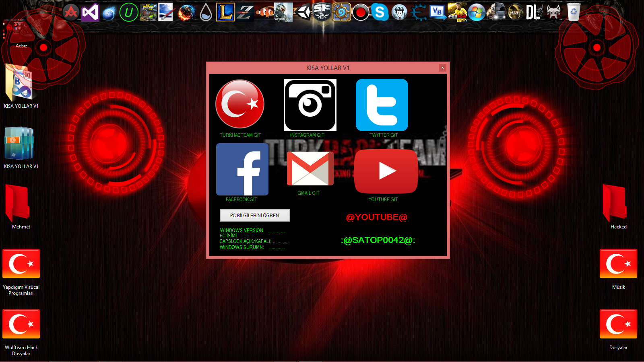The image size is (644, 362).
Task: Open Facebook via the 'f' icon
Action: coord(242,169)
